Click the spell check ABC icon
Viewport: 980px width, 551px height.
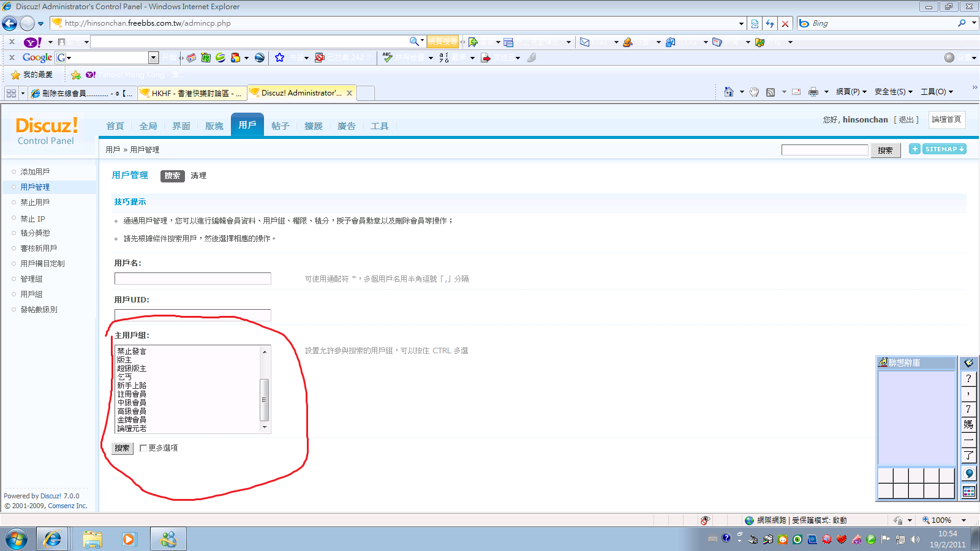pos(387,58)
